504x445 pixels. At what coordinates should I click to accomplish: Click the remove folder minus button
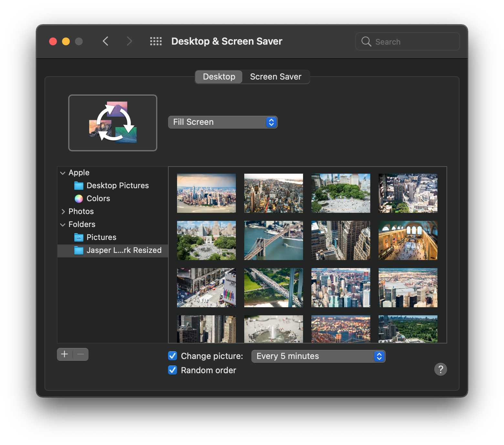81,354
